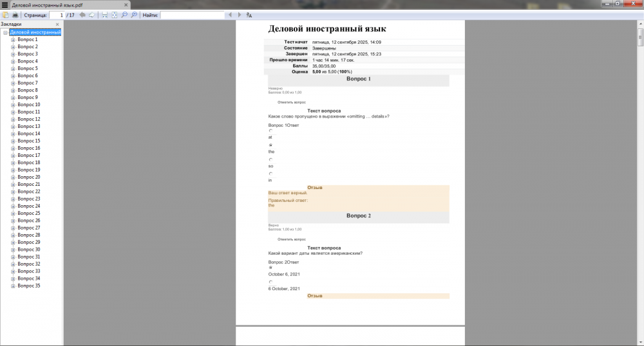Close the Деловой иностранный язык.pdf tab
644x346 pixels.
click(126, 5)
